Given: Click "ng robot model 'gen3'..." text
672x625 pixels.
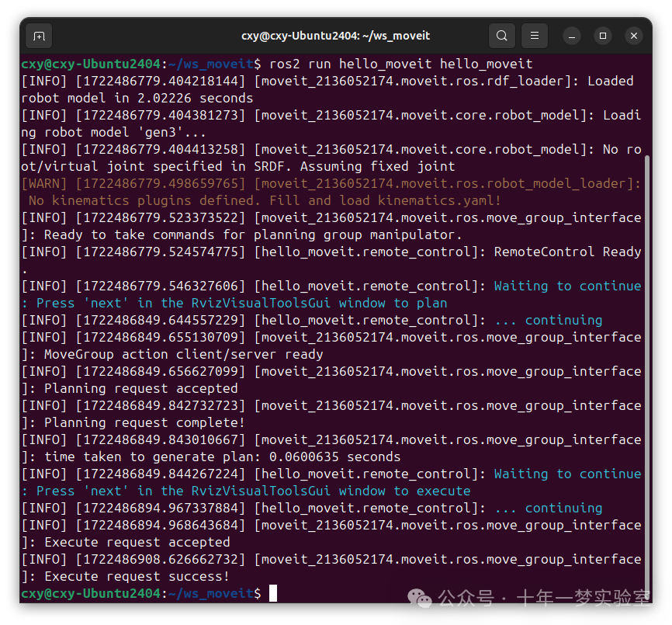Looking at the screenshot, I should click(113, 133).
